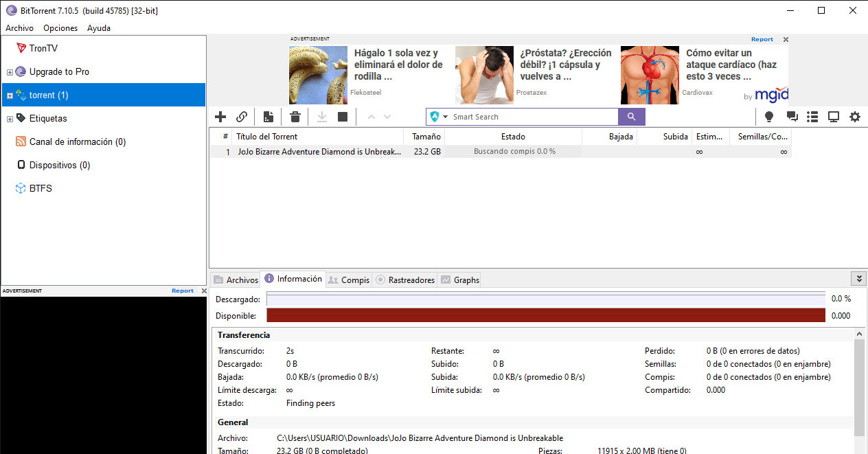Sort by Tamaño column header

[x=424, y=137]
